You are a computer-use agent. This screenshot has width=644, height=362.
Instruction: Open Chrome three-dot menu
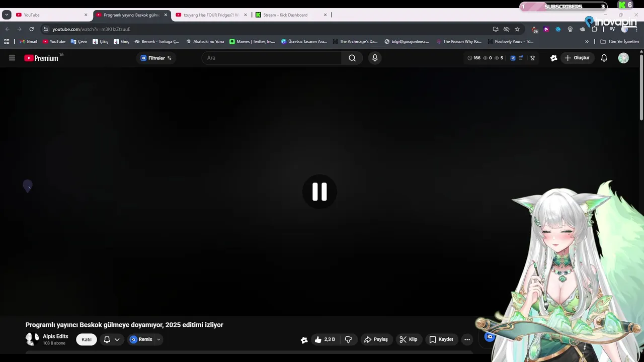(x=636, y=29)
